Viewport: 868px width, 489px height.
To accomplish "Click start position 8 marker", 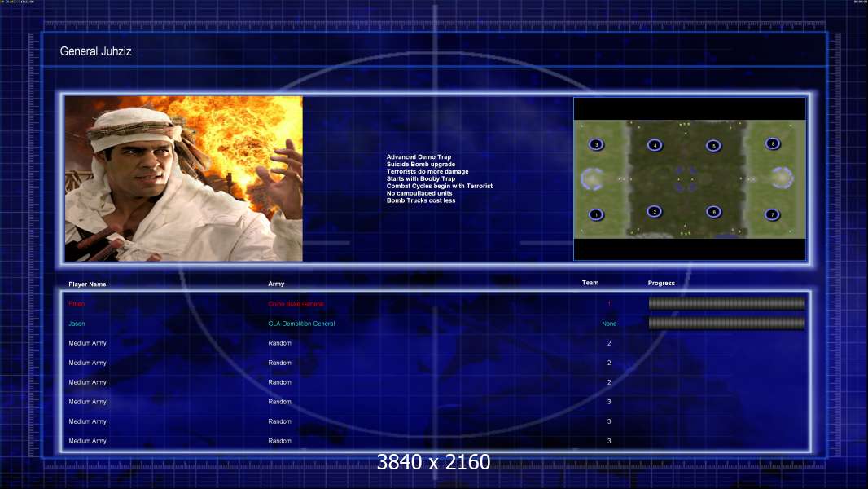I will click(773, 144).
